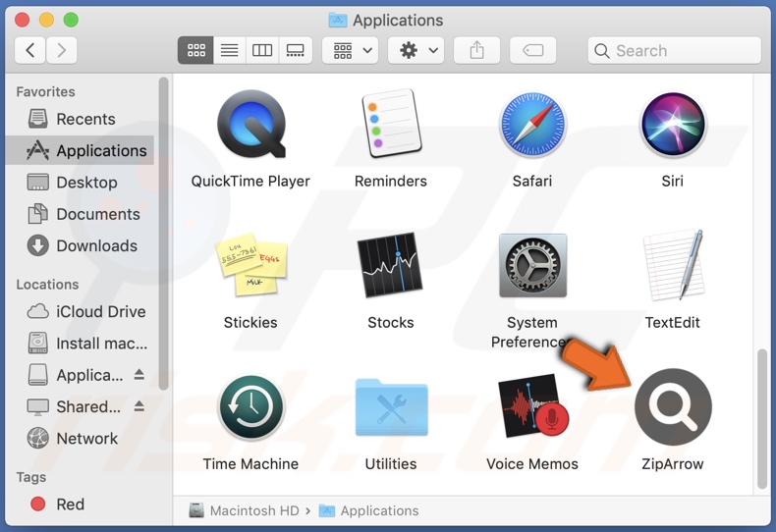Screen dimensions: 776x532
Task: Click the System Preferences label text
Action: point(532,332)
